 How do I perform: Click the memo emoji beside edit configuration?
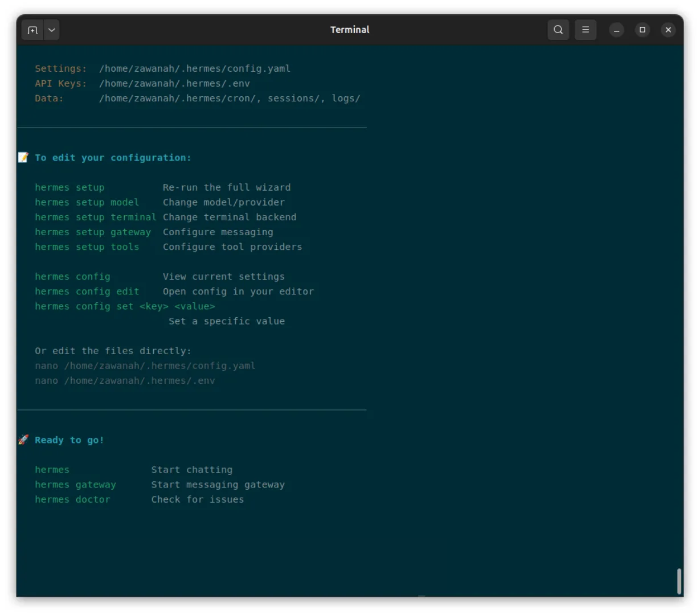point(23,157)
